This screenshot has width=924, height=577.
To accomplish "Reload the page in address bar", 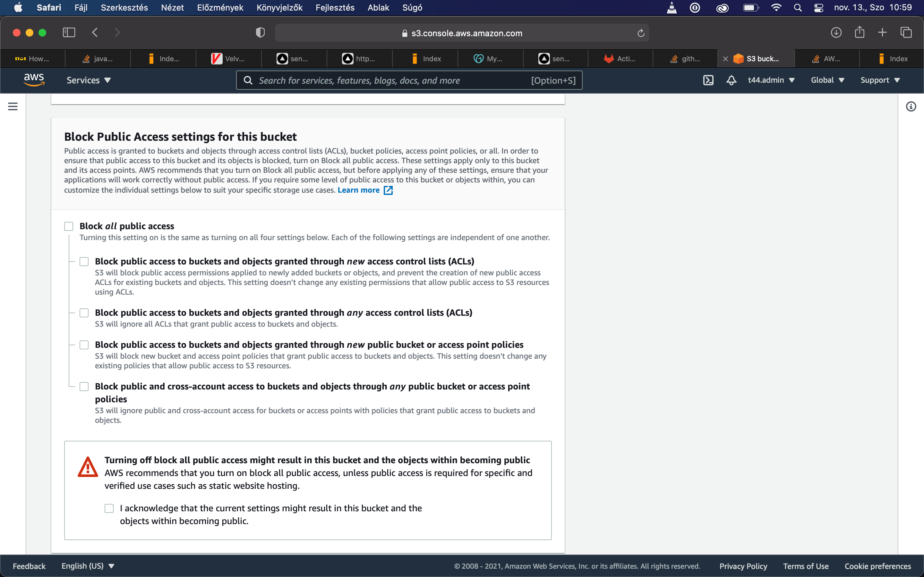I will click(x=641, y=33).
